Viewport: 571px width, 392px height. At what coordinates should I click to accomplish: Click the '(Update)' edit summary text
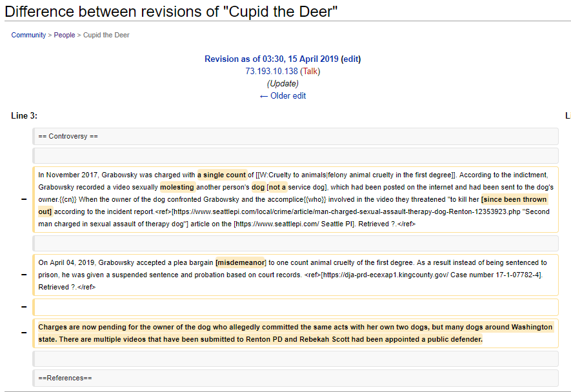(x=283, y=84)
